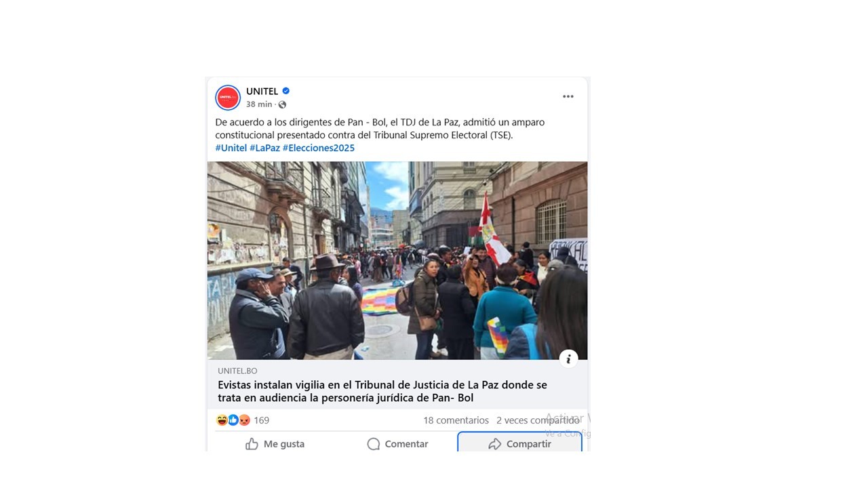The image size is (868, 488).
Task: Click the angry reaction emoji icon
Action: (244, 420)
